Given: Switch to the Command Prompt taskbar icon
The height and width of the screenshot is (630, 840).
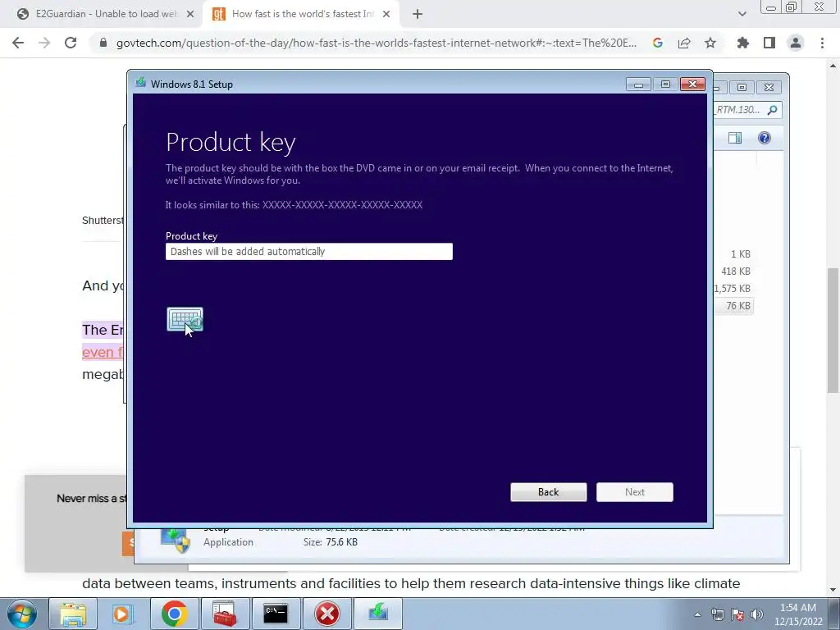Looking at the screenshot, I should tap(276, 614).
